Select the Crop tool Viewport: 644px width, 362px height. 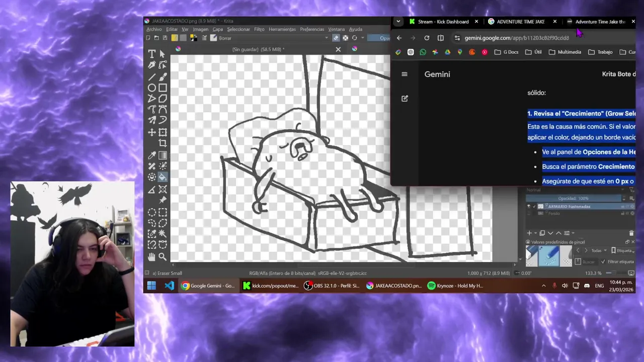(163, 143)
